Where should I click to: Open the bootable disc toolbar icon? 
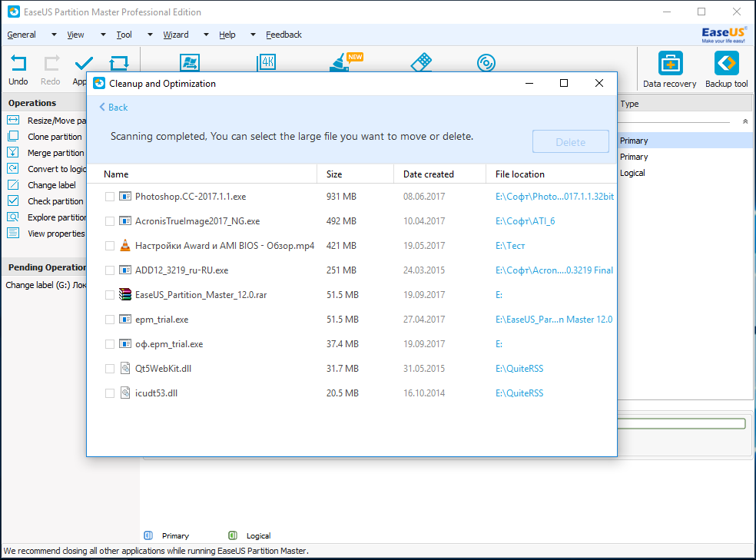(x=486, y=63)
